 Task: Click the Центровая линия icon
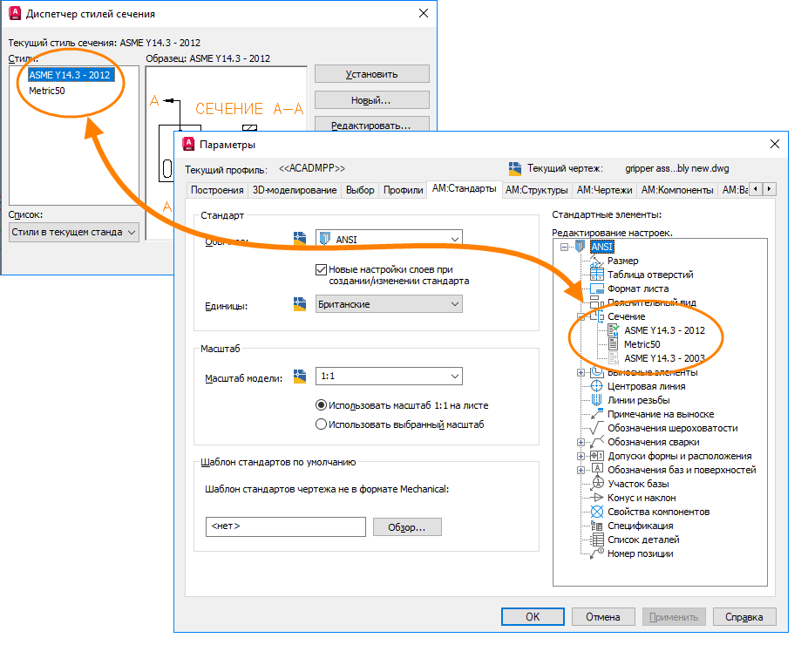click(597, 386)
